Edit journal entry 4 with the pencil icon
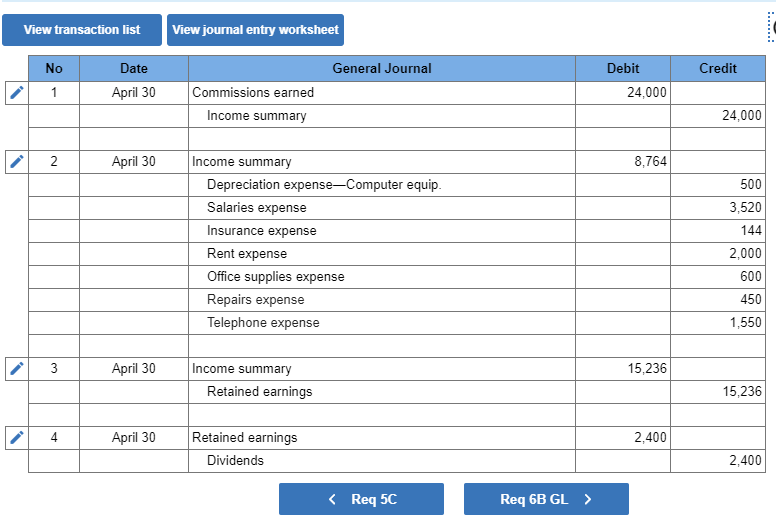776x526 pixels. pos(17,437)
